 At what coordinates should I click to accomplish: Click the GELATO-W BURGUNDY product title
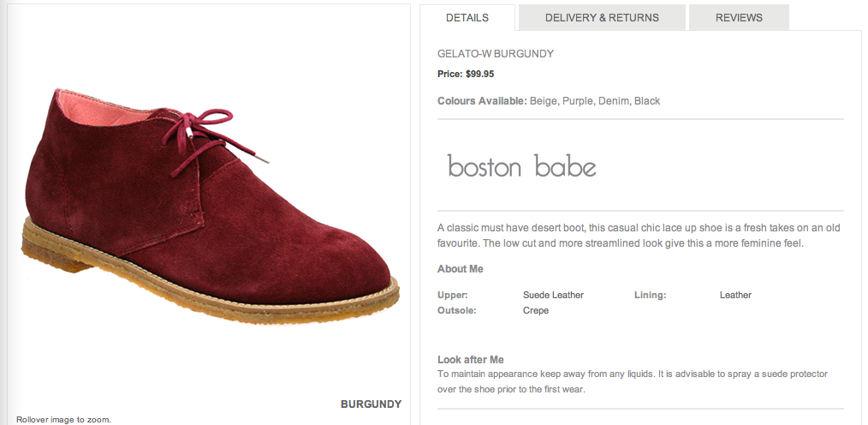pos(496,54)
